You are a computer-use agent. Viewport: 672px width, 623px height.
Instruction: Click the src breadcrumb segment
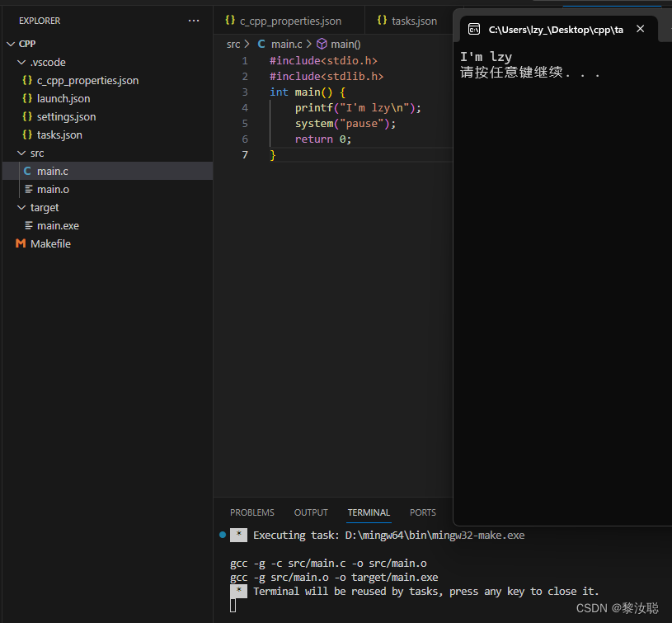coord(233,45)
